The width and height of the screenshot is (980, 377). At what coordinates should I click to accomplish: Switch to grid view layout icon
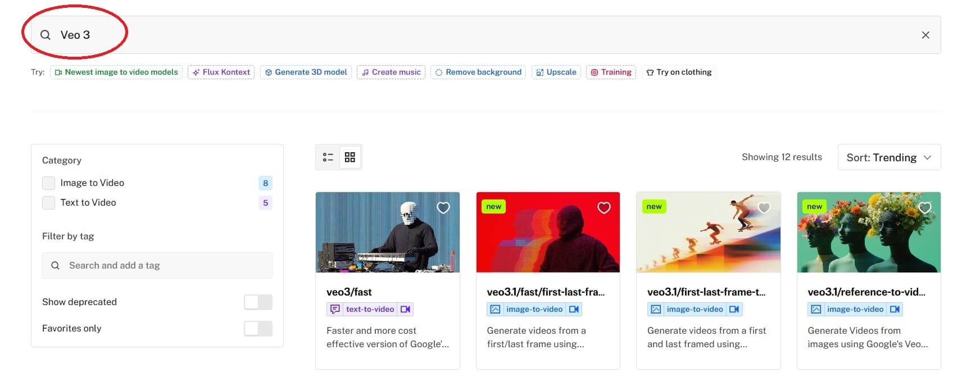(x=350, y=157)
